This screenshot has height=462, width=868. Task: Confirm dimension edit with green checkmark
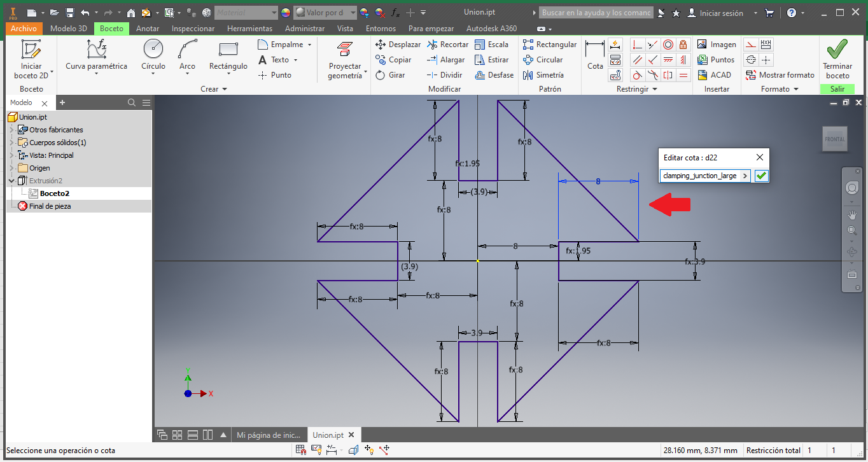(x=761, y=176)
